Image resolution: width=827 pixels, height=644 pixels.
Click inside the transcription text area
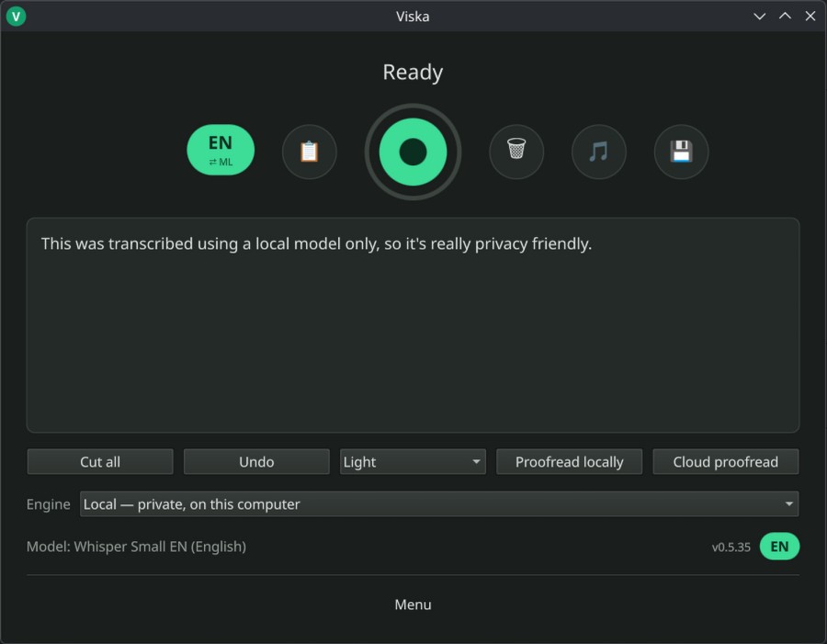click(413, 325)
